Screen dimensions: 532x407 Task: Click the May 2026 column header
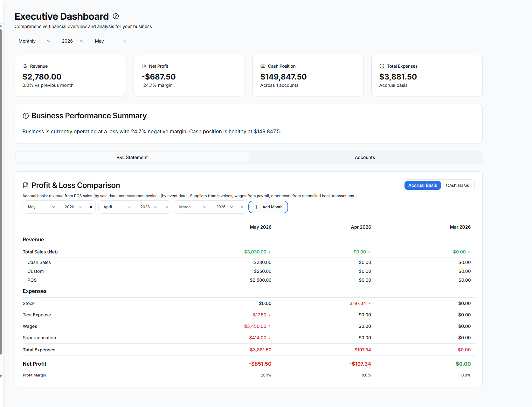pyautogui.click(x=260, y=227)
